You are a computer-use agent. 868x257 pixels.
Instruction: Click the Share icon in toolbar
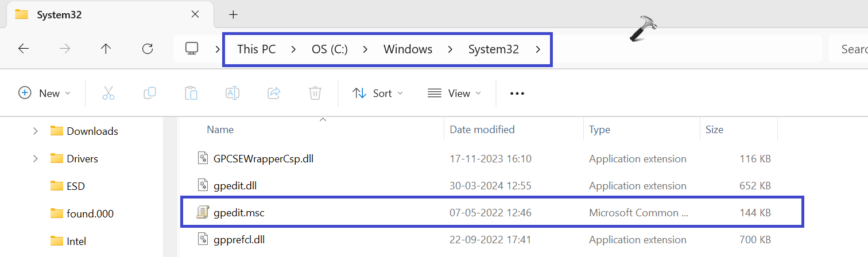(x=274, y=93)
